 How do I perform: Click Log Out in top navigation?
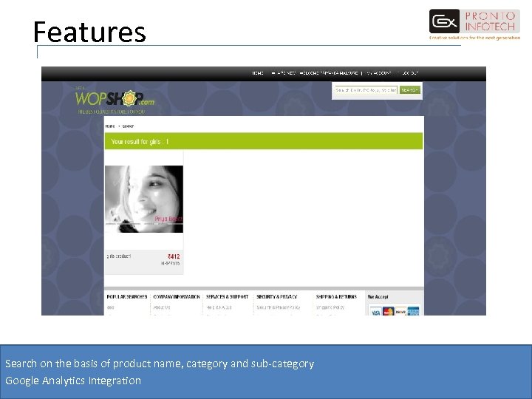pos(410,73)
